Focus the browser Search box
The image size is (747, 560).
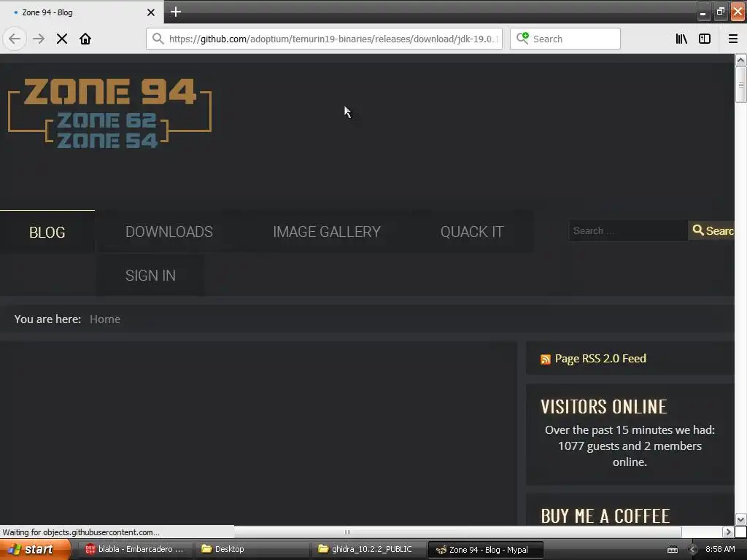click(565, 39)
